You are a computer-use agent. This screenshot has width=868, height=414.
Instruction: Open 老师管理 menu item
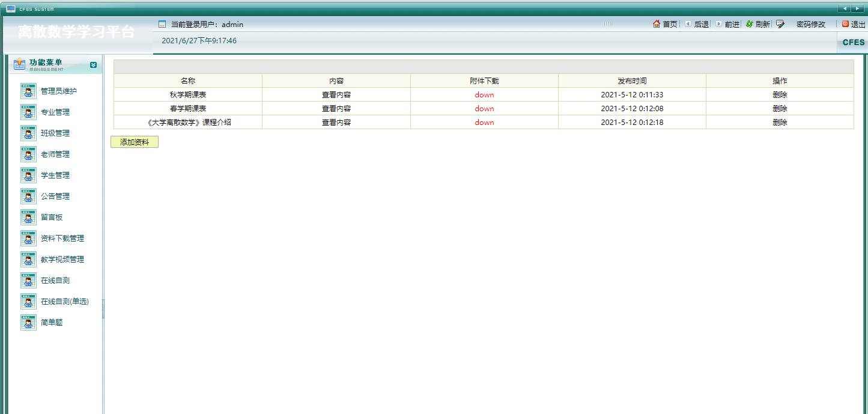coord(55,154)
